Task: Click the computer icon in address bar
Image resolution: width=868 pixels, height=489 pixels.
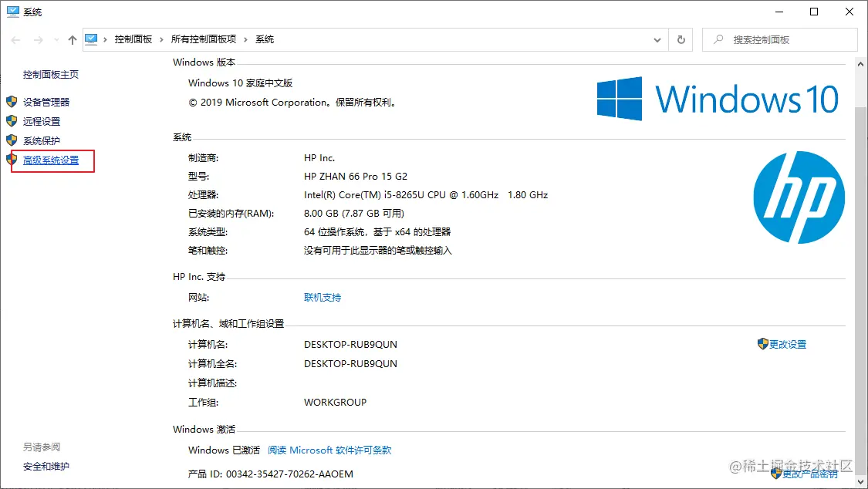Action: [91, 39]
